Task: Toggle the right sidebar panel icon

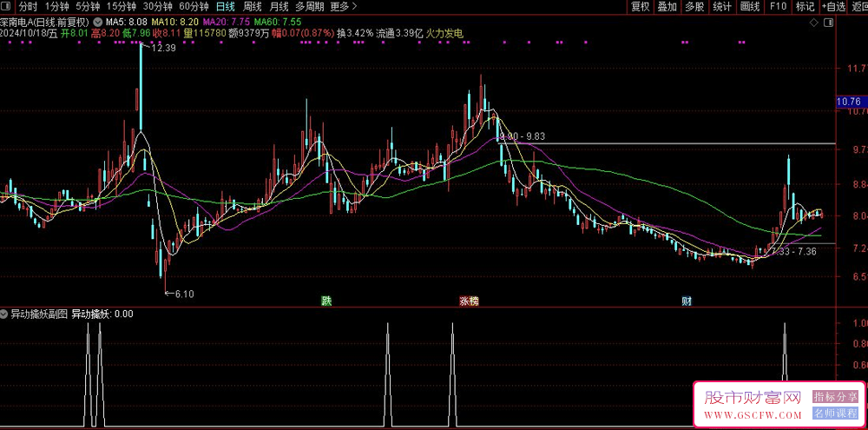Action: 828,23
